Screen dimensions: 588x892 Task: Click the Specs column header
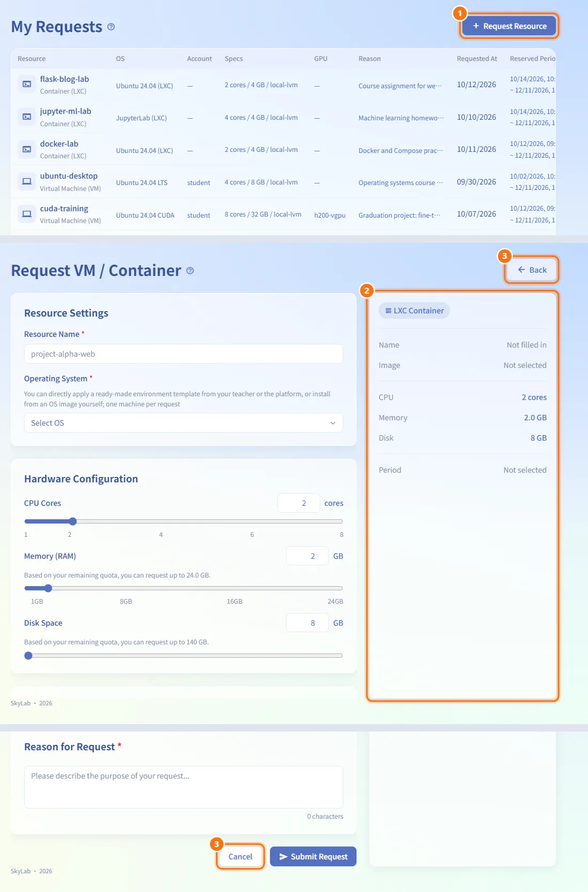click(x=234, y=59)
